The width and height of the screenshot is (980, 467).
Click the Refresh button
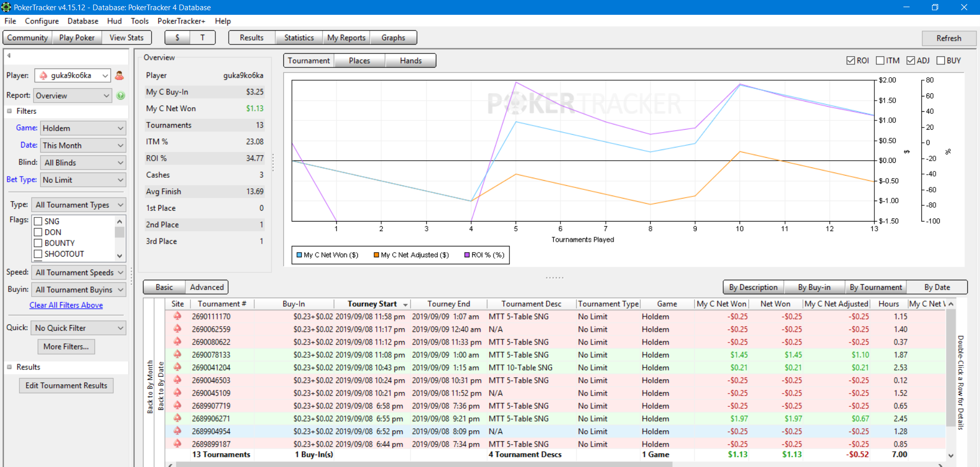[x=949, y=38]
